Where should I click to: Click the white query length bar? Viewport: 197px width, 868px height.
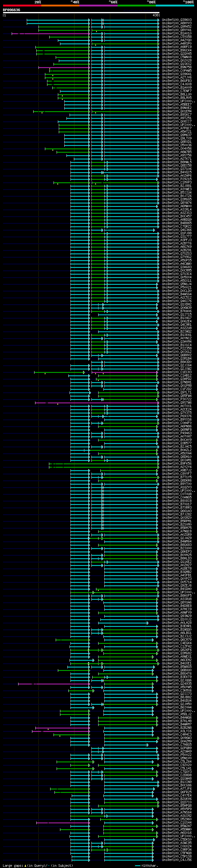(81, 13)
